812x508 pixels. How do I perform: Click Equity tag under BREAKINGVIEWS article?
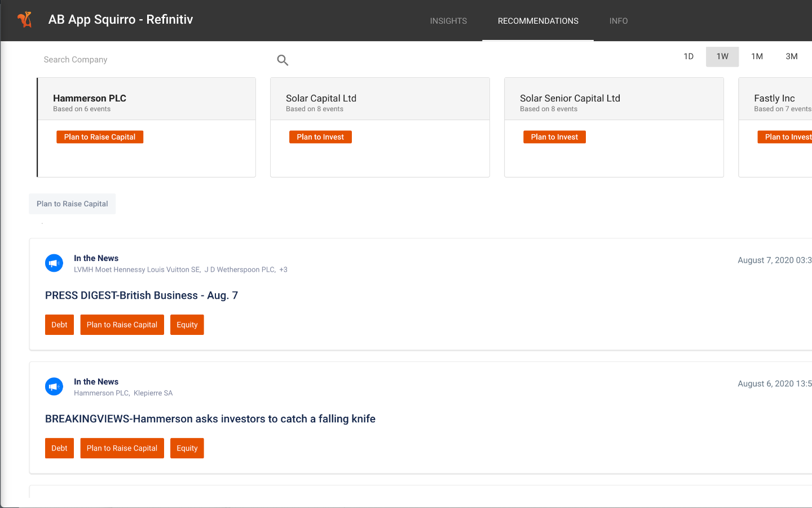187,448
